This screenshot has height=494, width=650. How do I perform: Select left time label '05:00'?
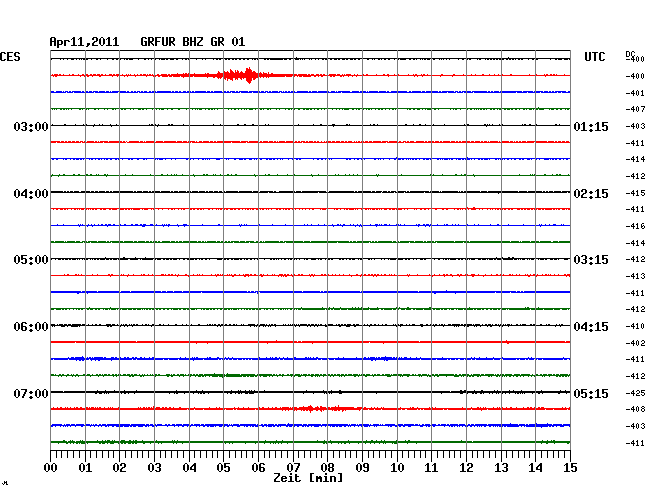pyautogui.click(x=31, y=260)
